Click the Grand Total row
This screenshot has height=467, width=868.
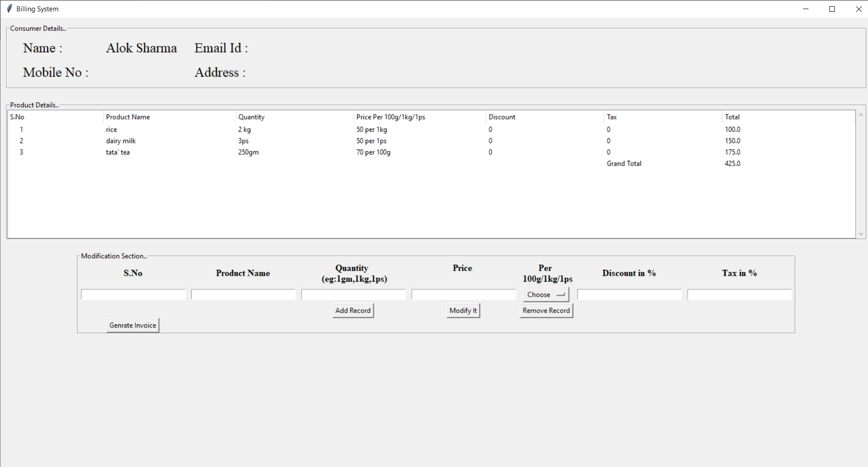(624, 163)
